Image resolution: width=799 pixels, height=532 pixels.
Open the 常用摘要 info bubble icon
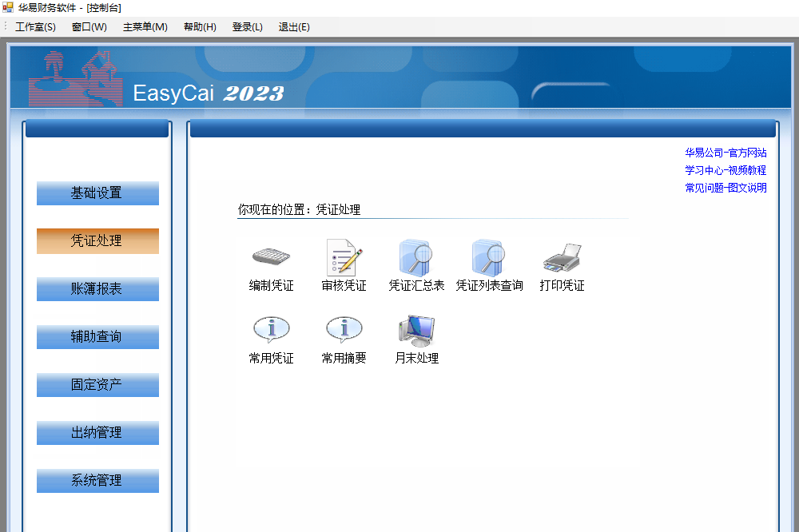(x=344, y=329)
